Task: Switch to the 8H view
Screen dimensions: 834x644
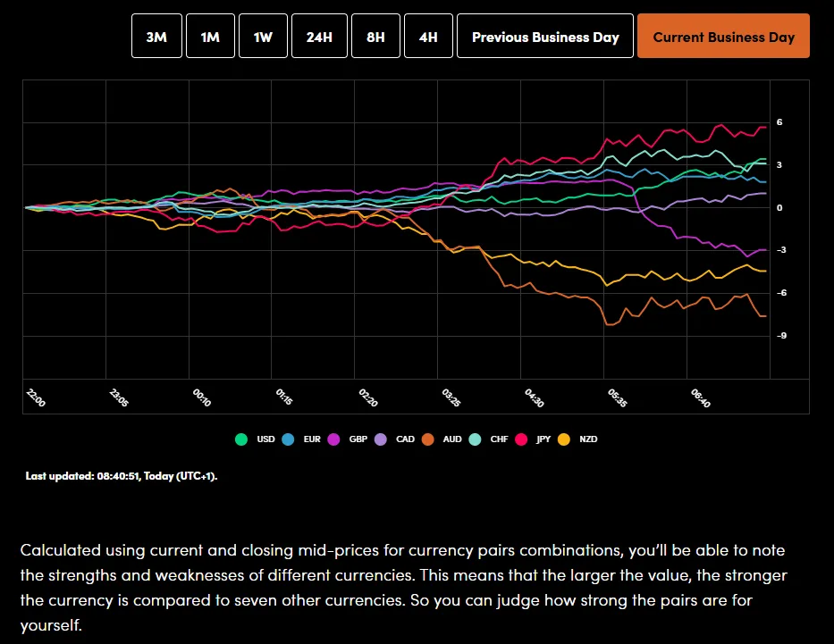Action: click(375, 36)
